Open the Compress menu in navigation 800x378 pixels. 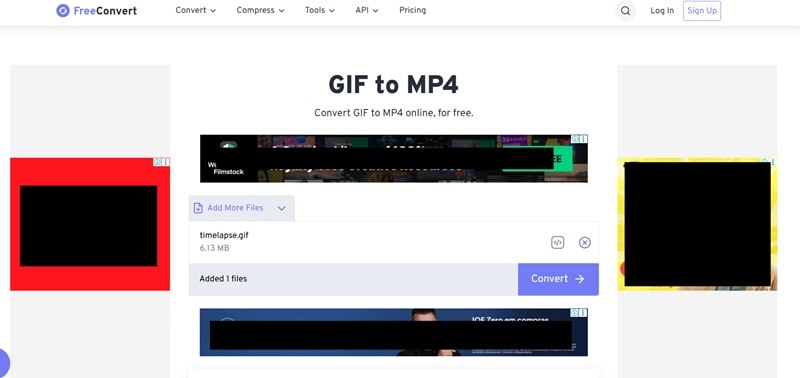click(x=260, y=10)
